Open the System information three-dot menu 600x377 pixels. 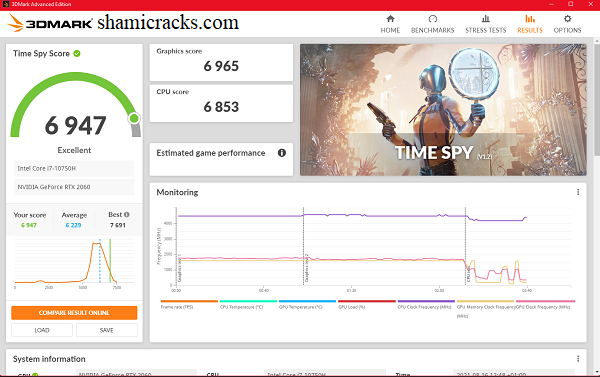tap(578, 359)
